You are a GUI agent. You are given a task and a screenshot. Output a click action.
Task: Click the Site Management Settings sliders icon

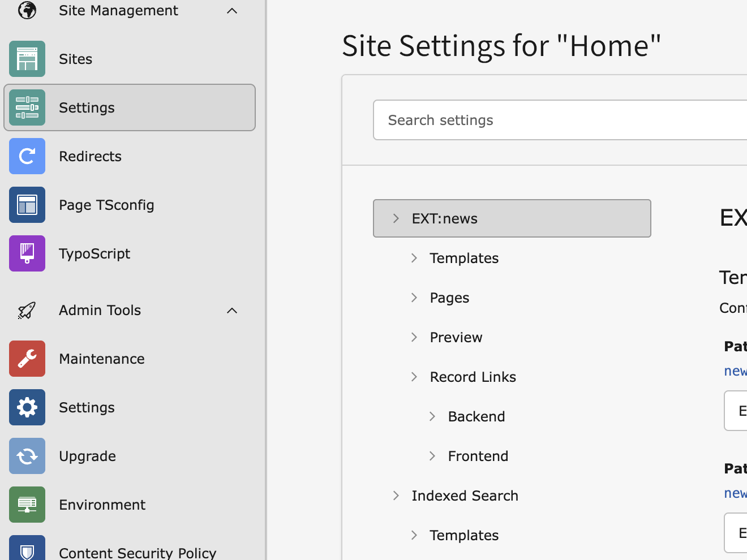click(x=27, y=107)
